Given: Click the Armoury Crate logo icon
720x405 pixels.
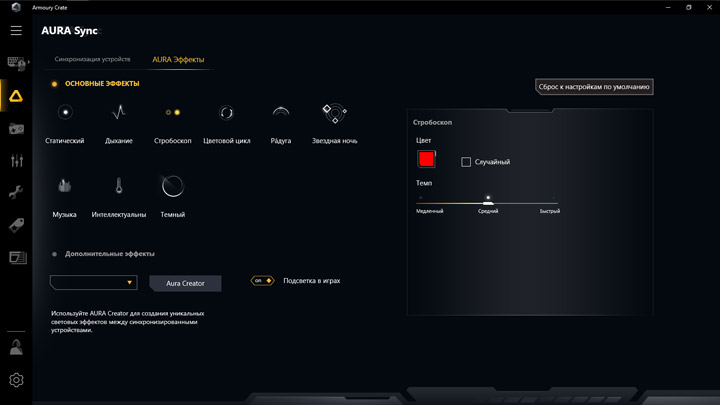Looking at the screenshot, I should pyautogui.click(x=16, y=7).
